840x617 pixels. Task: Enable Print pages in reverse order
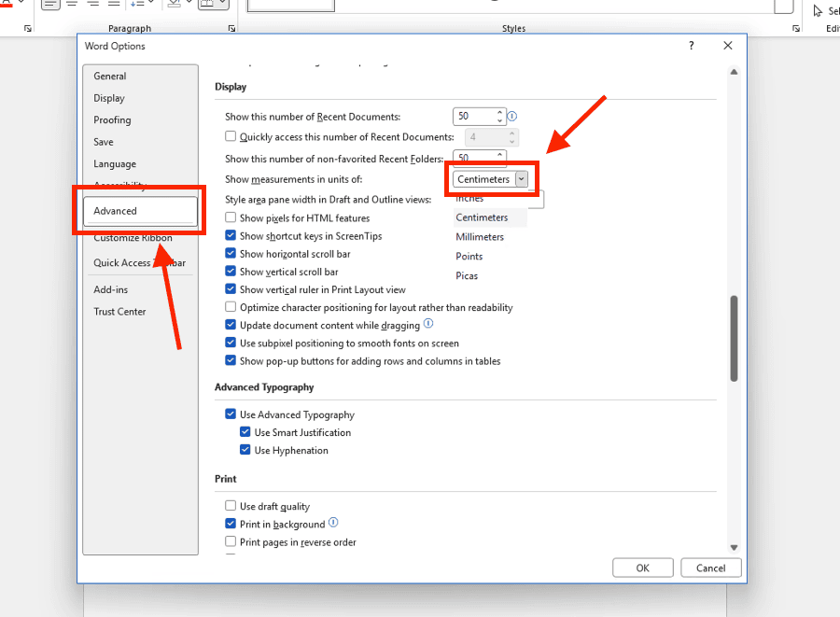(x=231, y=541)
